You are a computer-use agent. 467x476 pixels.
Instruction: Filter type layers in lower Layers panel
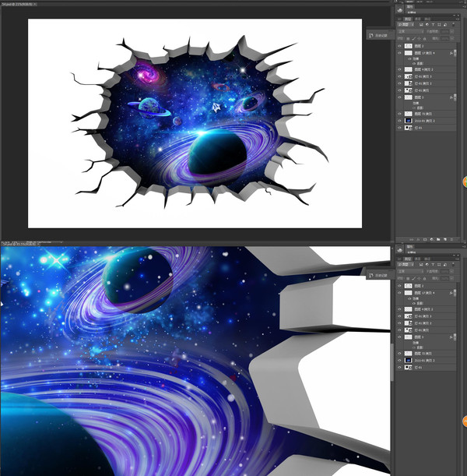[433, 264]
